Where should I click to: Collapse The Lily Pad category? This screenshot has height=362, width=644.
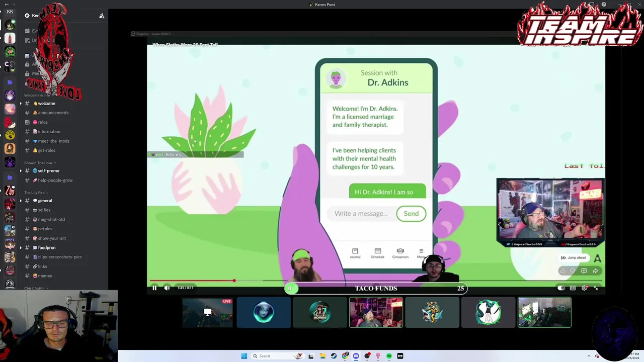tap(36, 193)
